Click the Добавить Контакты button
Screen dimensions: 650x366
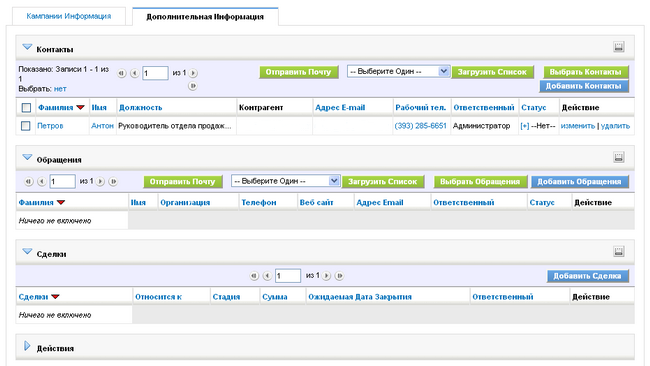584,86
